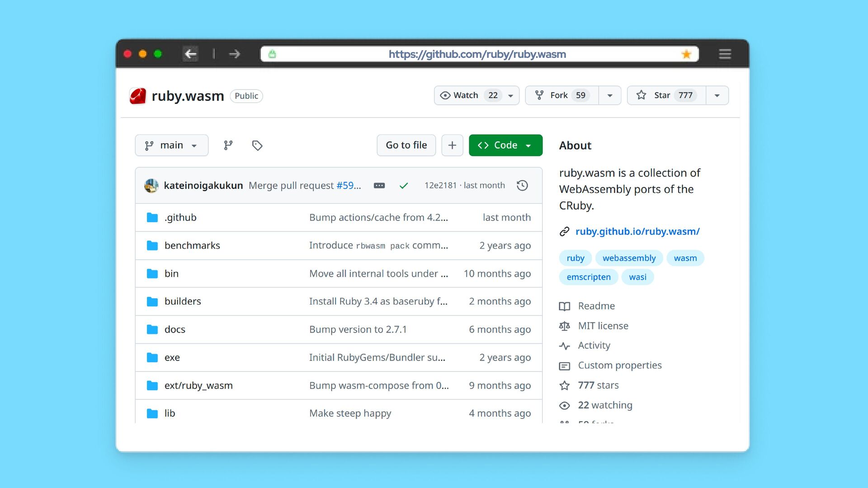This screenshot has height=488, width=868.
Task: Click 'Make steep happy' commit message
Action: (350, 413)
